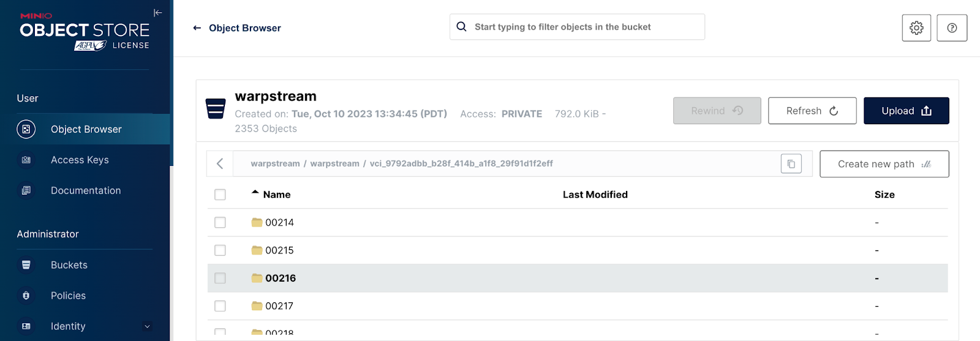This screenshot has width=980, height=341.
Task: Go back using the Object Browser arrow
Action: tap(197, 28)
